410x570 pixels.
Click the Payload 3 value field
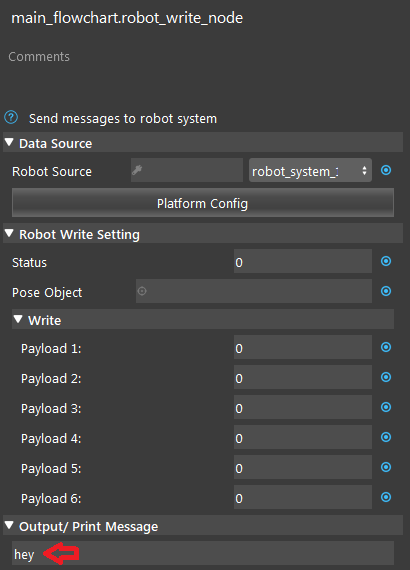coord(303,407)
